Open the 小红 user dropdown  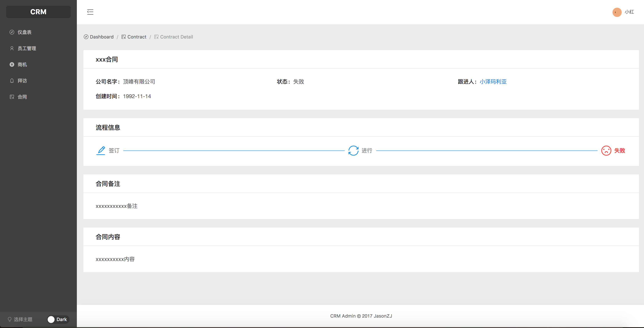[629, 12]
